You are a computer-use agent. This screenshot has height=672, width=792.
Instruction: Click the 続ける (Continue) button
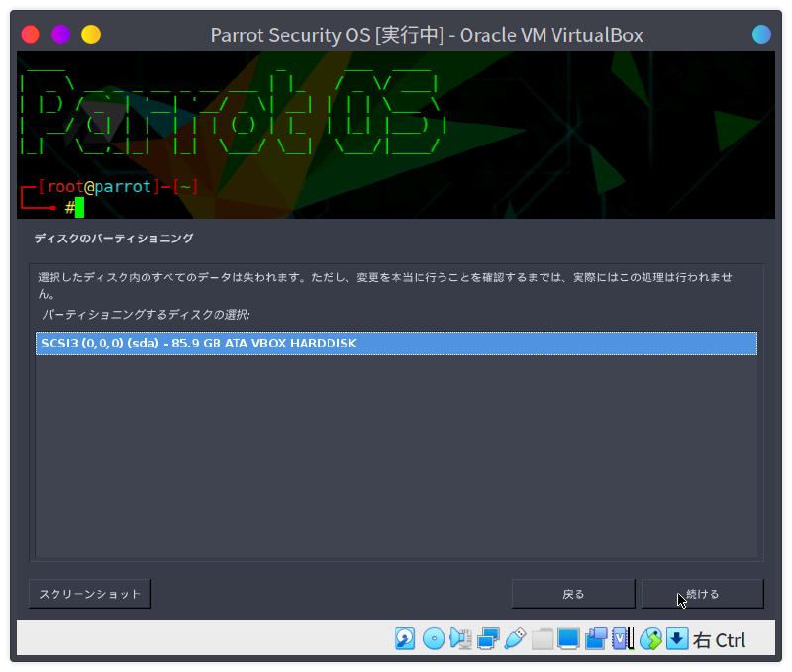tap(702, 593)
